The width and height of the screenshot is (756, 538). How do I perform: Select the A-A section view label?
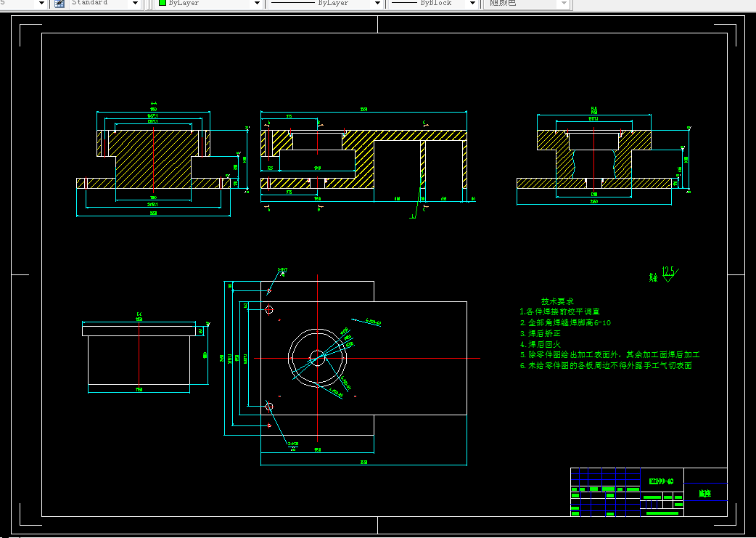[153, 103]
